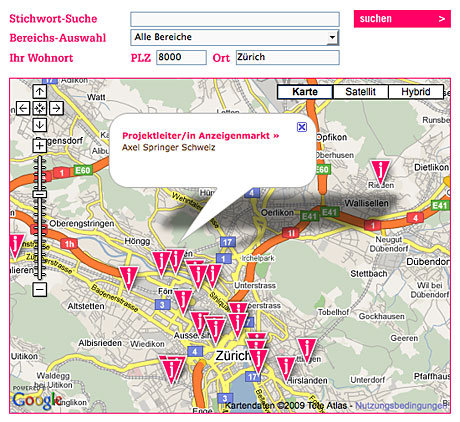Click the Stettbach map label
Screen dimensions: 460x422
pyautogui.click(x=369, y=274)
